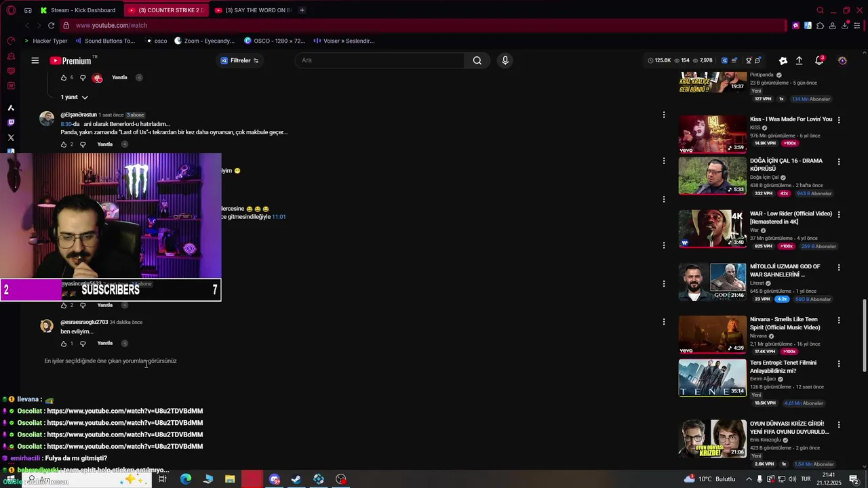Open Hacker Typer bookmark
868x488 pixels.
[45, 41]
